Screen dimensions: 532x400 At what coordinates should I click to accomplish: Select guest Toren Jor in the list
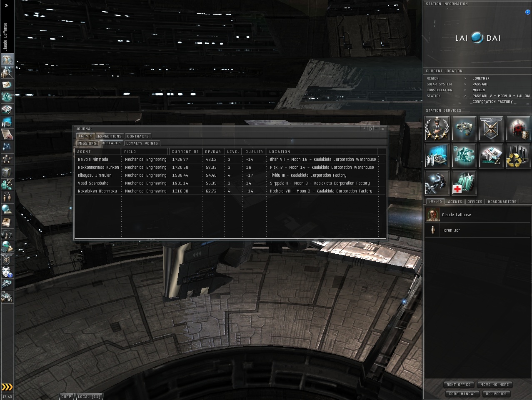(x=477, y=230)
